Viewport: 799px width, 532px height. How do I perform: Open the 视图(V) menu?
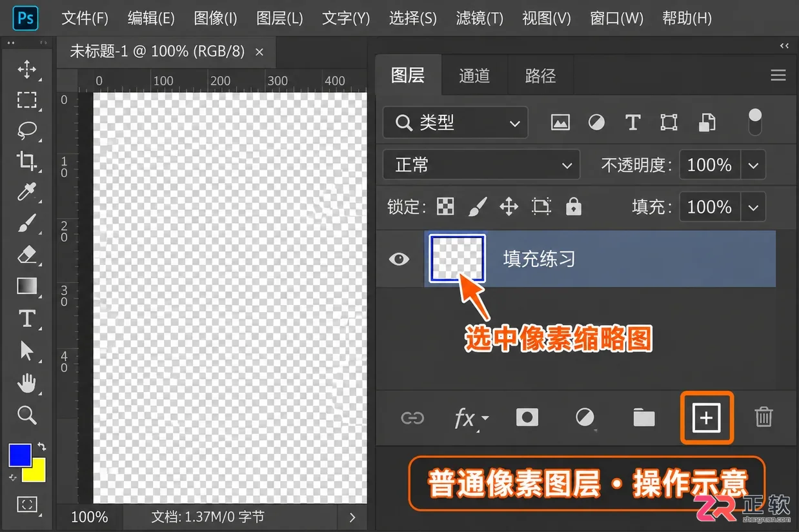pyautogui.click(x=547, y=18)
